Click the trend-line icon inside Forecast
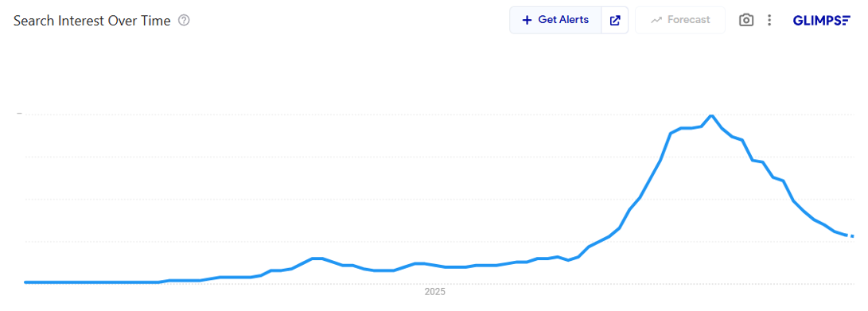 (656, 21)
